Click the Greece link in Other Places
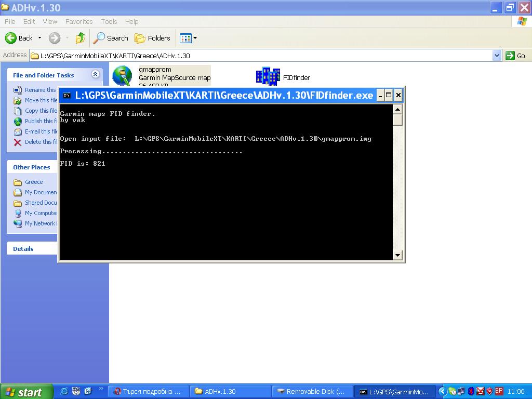532x399 pixels. [34, 182]
